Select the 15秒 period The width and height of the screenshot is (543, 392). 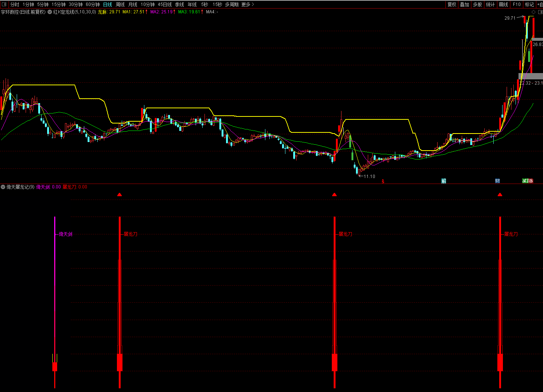(x=217, y=4)
